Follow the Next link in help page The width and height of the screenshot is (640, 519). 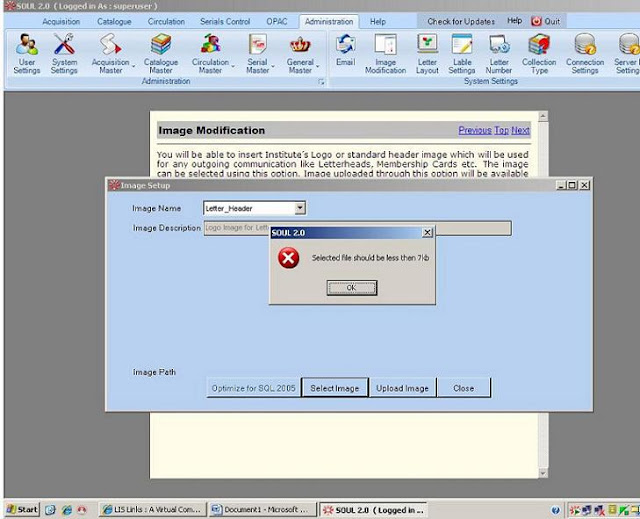520,130
